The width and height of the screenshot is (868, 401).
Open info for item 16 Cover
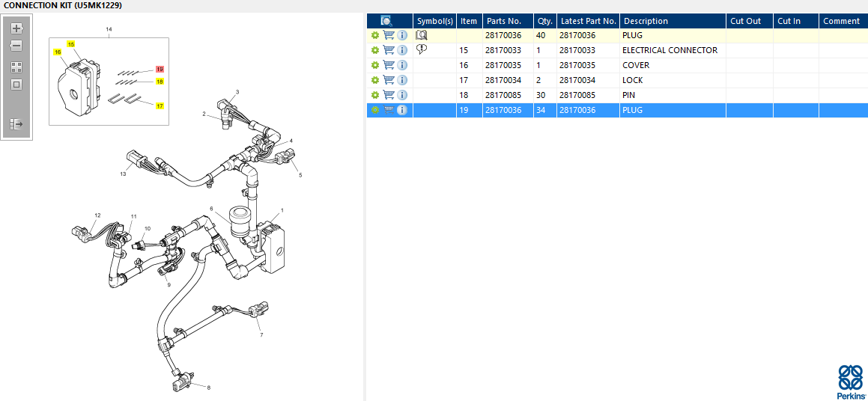(x=402, y=65)
